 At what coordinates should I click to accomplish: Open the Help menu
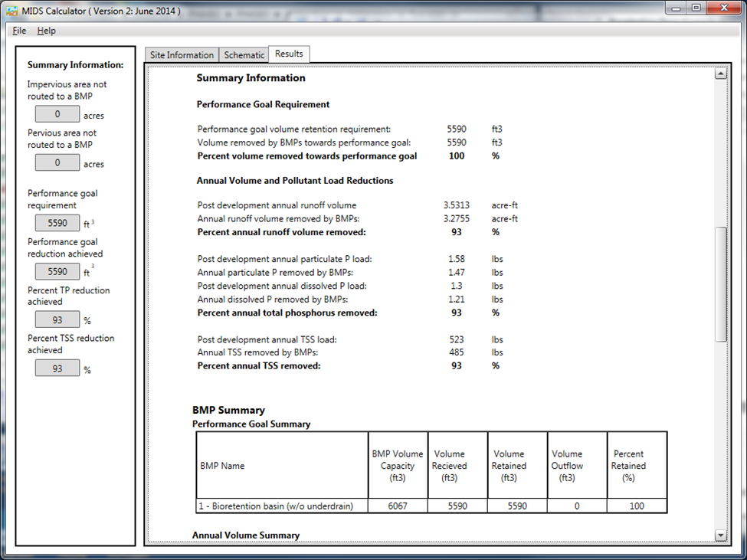[46, 31]
